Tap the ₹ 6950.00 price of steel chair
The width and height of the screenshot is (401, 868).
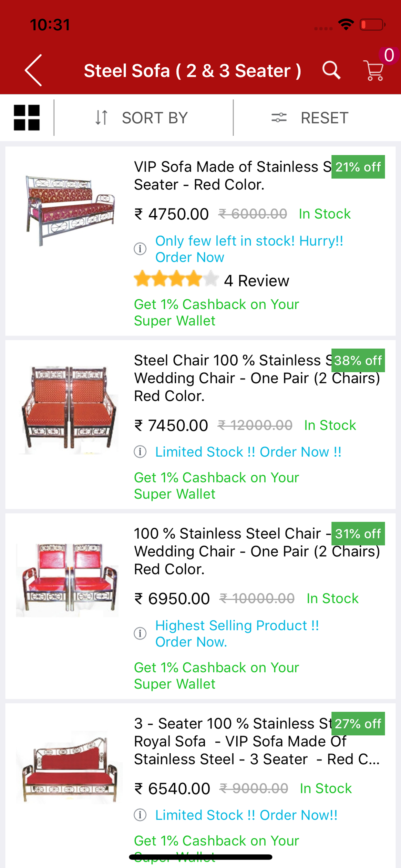(172, 599)
